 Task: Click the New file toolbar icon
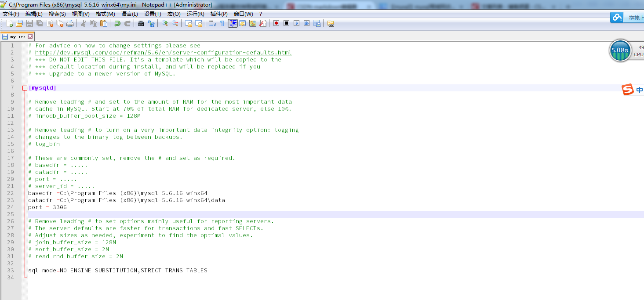[9, 23]
